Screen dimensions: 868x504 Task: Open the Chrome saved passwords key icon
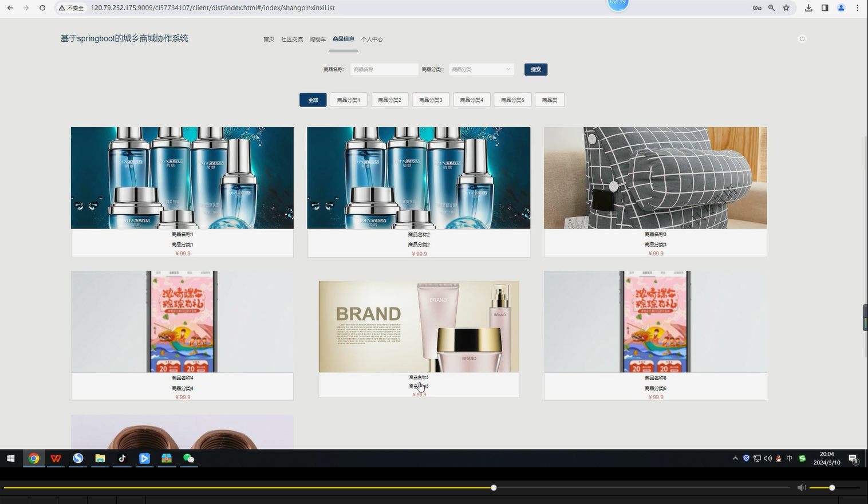coord(757,8)
